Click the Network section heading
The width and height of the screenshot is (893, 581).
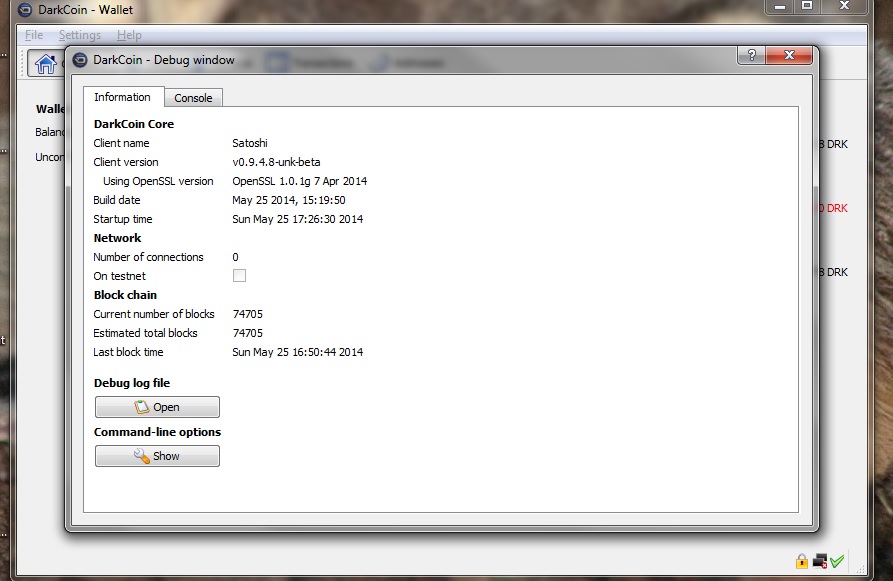(117, 238)
